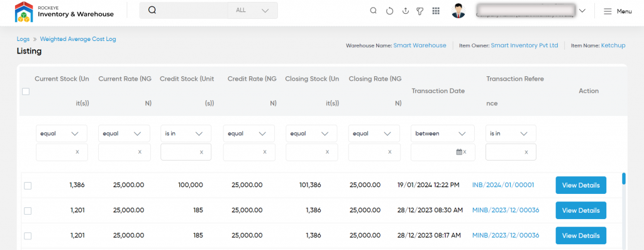Open the search icon in top toolbar
This screenshot has width=644, height=250.
(x=374, y=11)
